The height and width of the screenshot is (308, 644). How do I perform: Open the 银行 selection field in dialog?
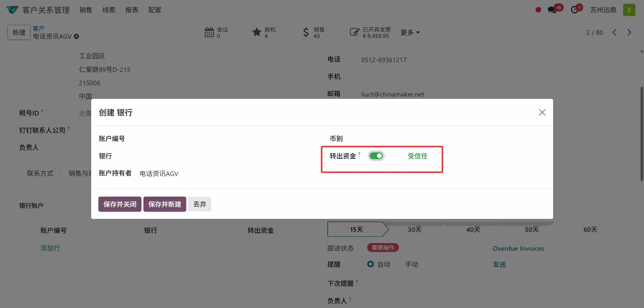coord(218,156)
